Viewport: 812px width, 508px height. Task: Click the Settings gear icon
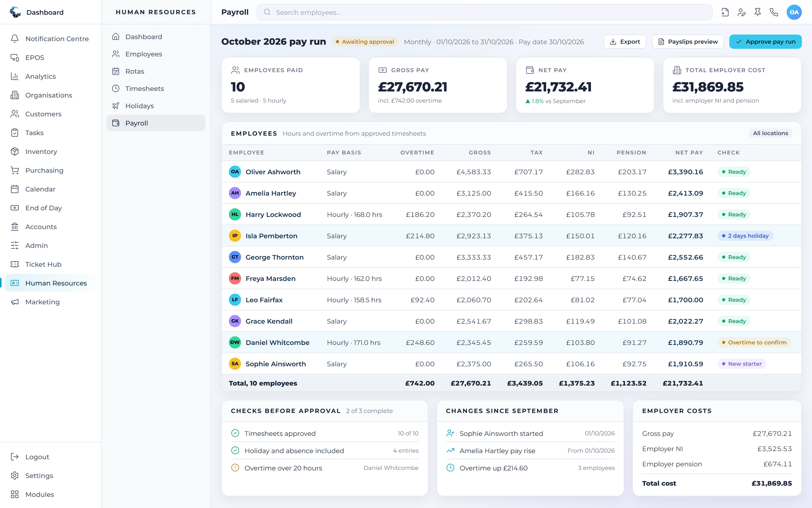15,476
